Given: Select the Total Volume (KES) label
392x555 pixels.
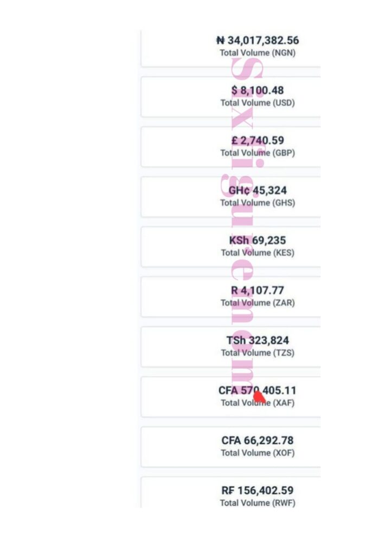Looking at the screenshot, I should coord(258,253).
